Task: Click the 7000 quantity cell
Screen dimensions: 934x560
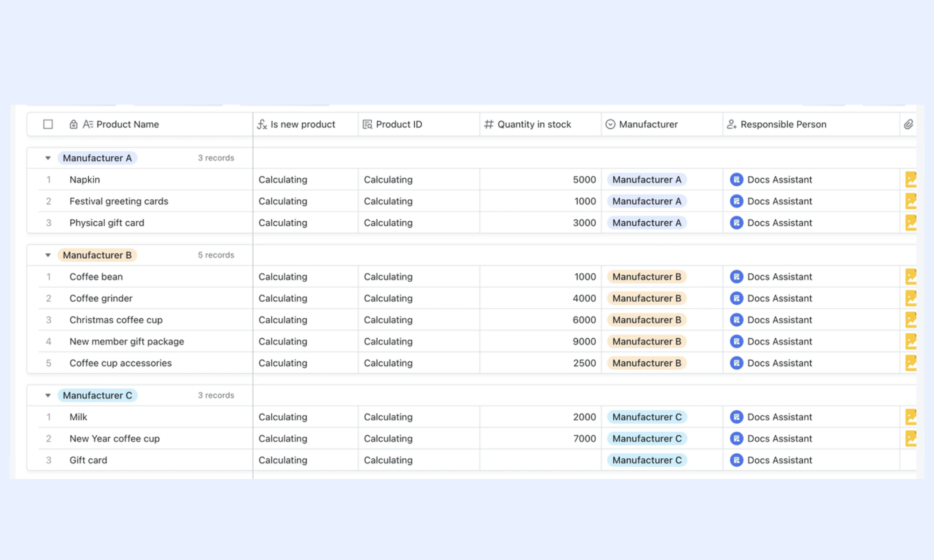Action: pyautogui.click(x=540, y=438)
